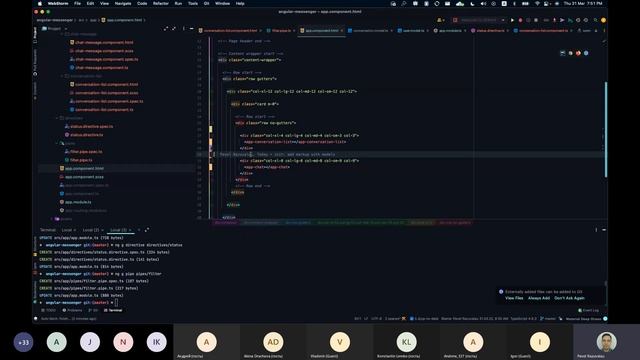
Task: Switch to the user.model.ts editor tab
Action: [413, 31]
